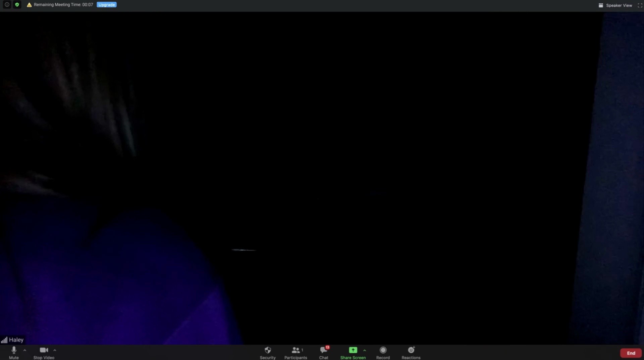The height and width of the screenshot is (360, 644).
Task: Open meeting information icon
Action: coord(7,5)
